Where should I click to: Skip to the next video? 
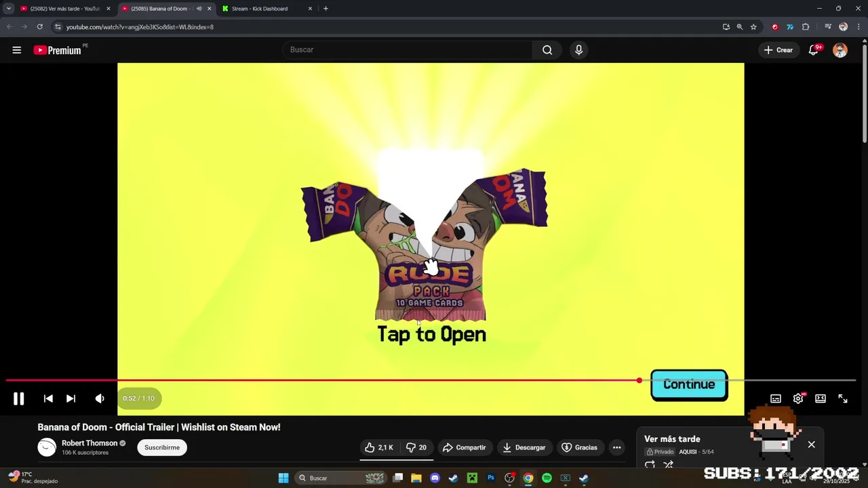click(x=71, y=399)
